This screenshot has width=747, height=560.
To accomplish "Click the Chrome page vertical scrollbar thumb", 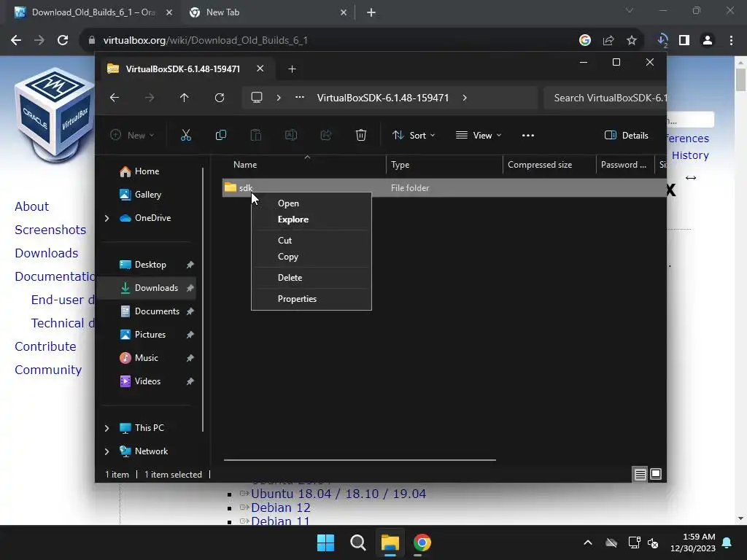I will [740, 79].
